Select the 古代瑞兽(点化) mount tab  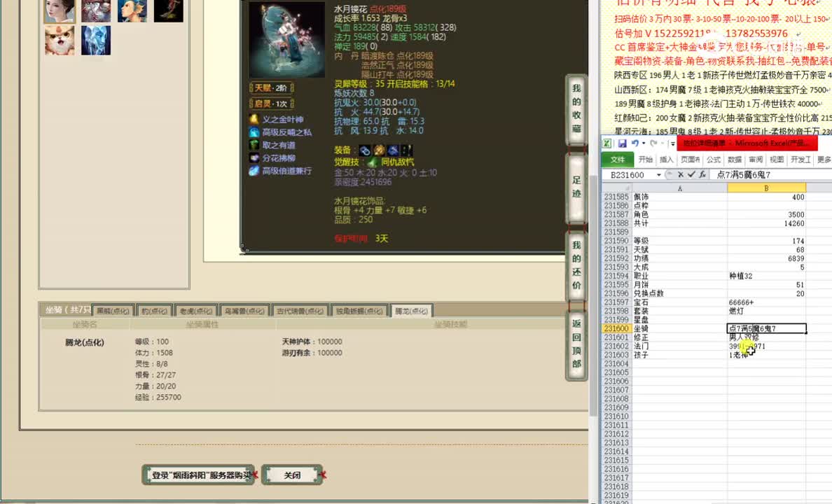[x=300, y=311]
